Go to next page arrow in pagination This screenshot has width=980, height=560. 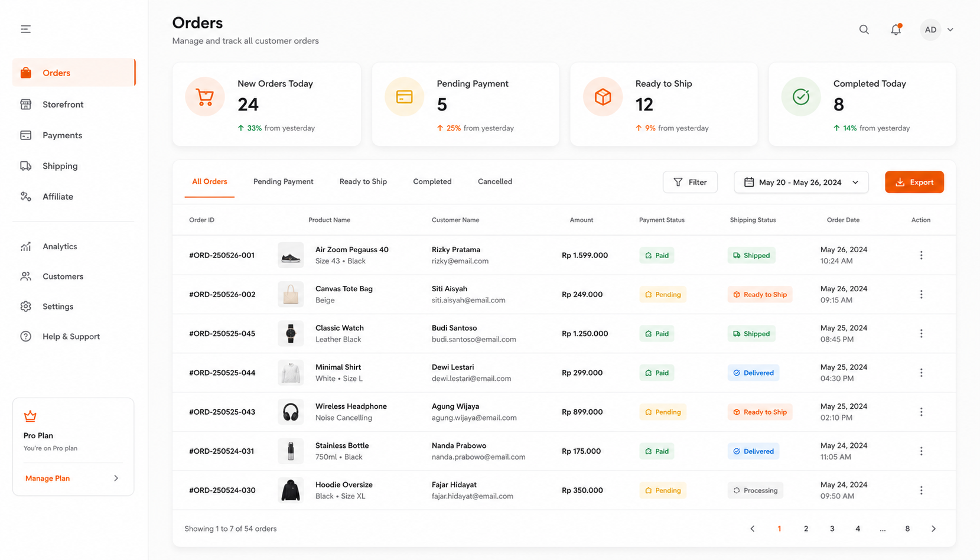(933, 529)
